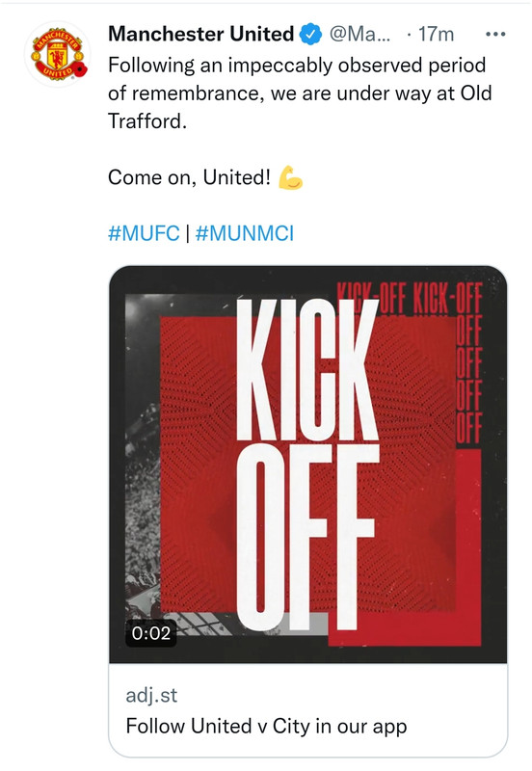Click the small red repeated KICK-OFF text

point(409,299)
